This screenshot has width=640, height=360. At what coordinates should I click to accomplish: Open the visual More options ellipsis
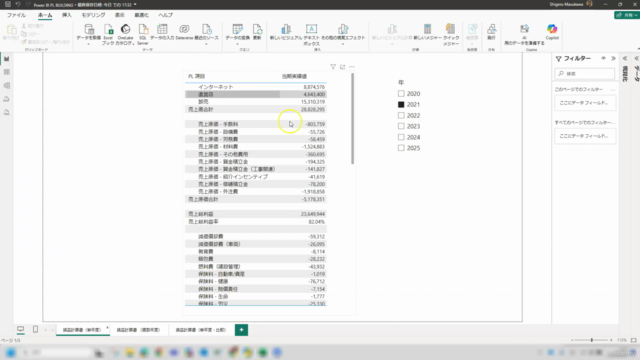352,67
